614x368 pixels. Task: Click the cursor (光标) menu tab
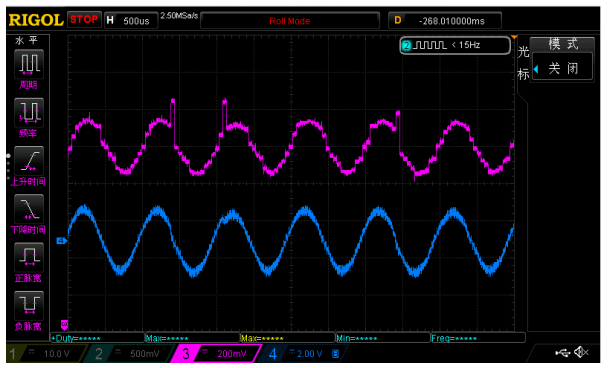(x=524, y=63)
